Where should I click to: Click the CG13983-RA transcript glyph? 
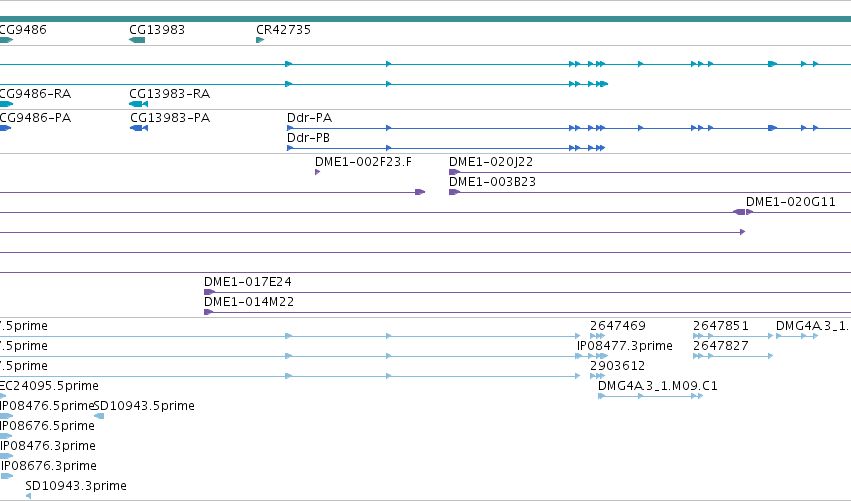pyautogui.click(x=138, y=104)
